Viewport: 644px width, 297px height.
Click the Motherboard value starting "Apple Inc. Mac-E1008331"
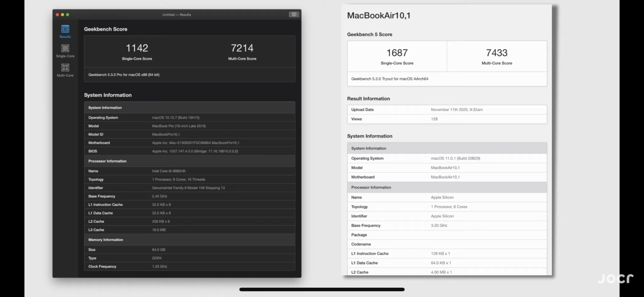coord(196,143)
